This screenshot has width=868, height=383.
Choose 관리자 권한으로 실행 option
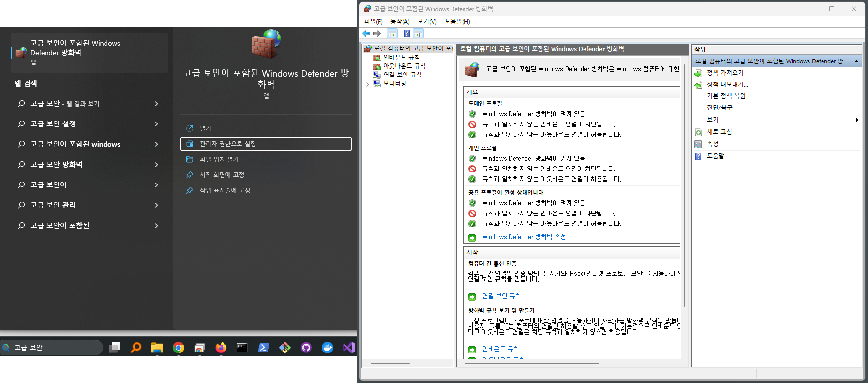(x=266, y=144)
